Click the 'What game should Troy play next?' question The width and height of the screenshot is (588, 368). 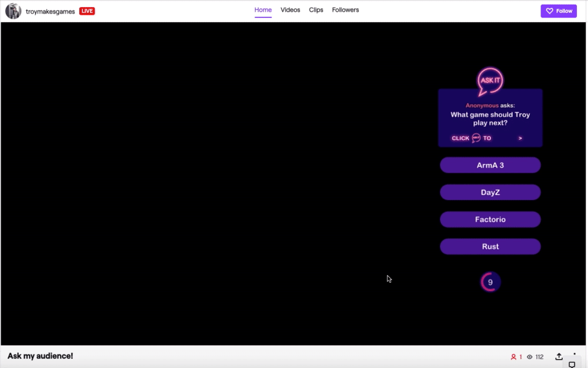pos(490,119)
